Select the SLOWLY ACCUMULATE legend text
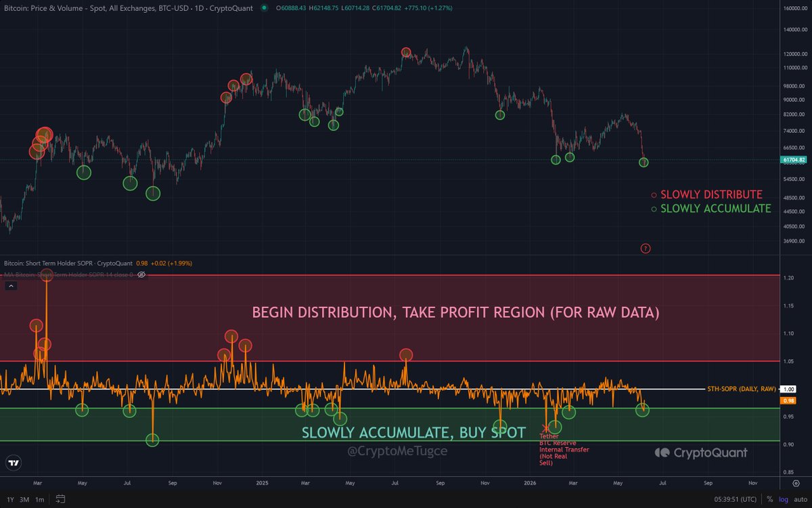 (716, 209)
